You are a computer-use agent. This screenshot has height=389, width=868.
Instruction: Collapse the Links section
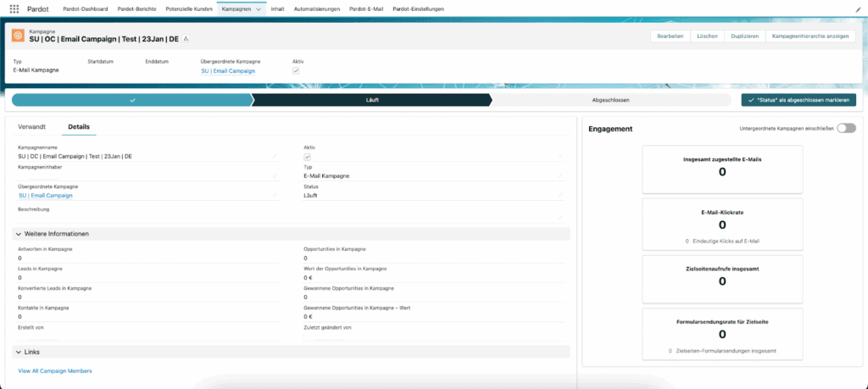(19, 352)
